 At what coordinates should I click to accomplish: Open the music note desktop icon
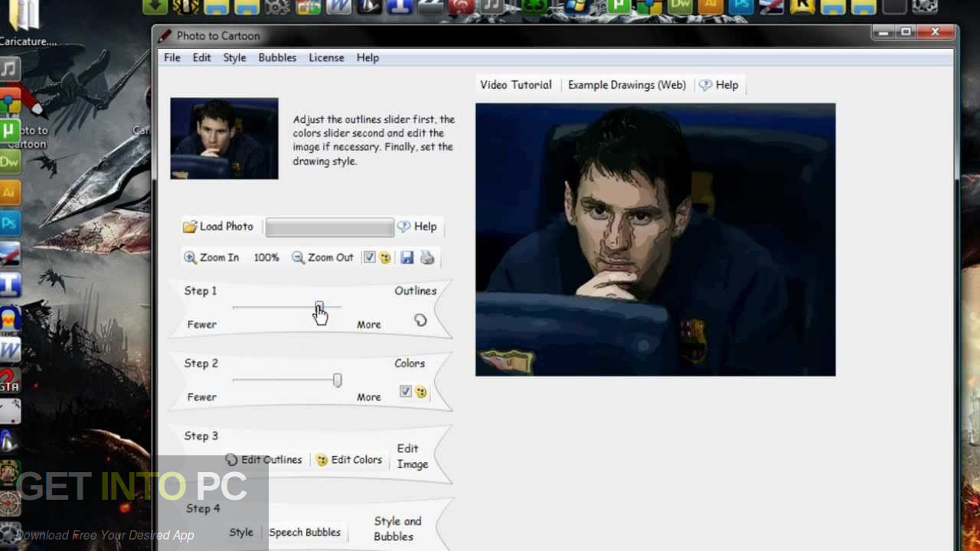coord(9,69)
